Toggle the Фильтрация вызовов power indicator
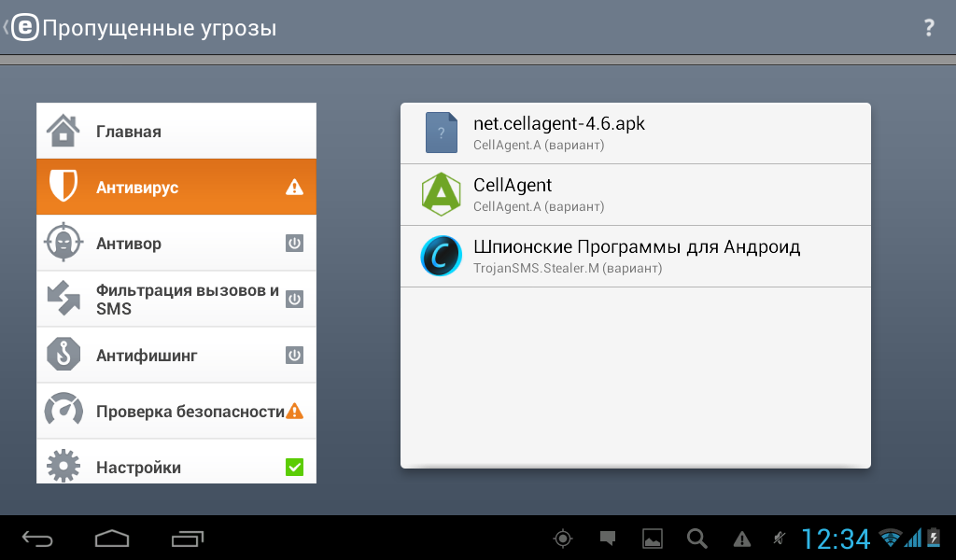Viewport: 956px width, 560px height. [x=294, y=300]
